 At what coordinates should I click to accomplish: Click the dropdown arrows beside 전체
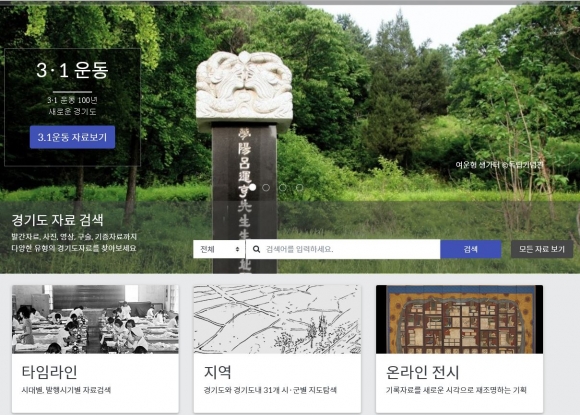click(x=237, y=249)
